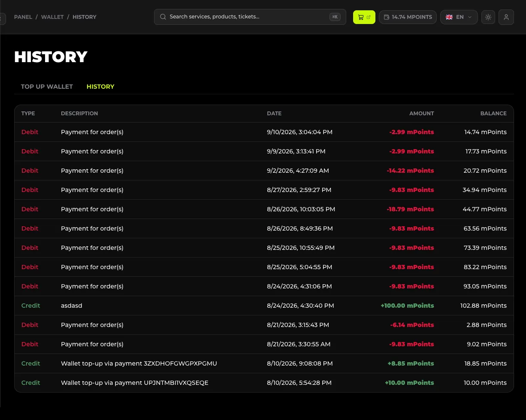The height and width of the screenshot is (420, 526).
Task: Select the date 8/21/2026, 3:30:55 AM
Action: [299, 344]
